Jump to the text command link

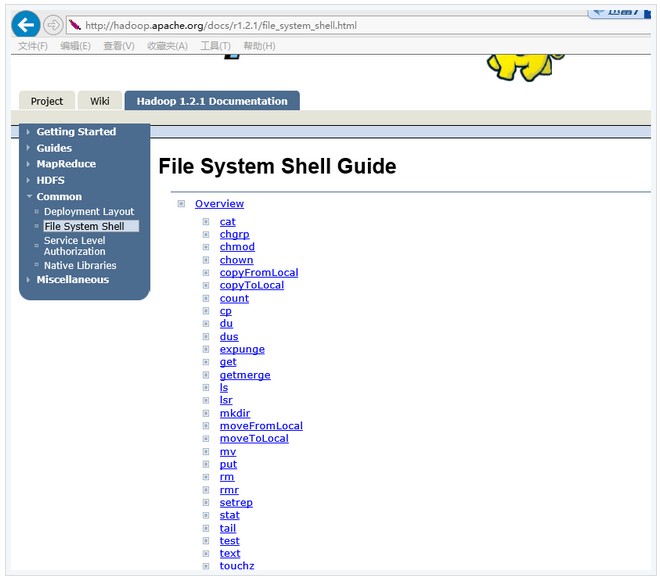(230, 553)
